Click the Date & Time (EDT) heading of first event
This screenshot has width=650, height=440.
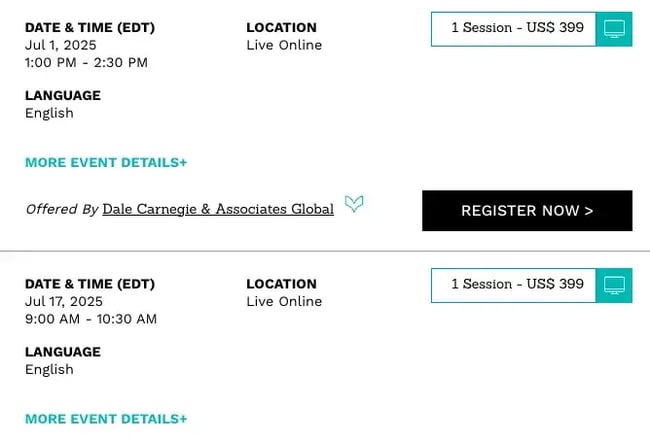(x=90, y=28)
